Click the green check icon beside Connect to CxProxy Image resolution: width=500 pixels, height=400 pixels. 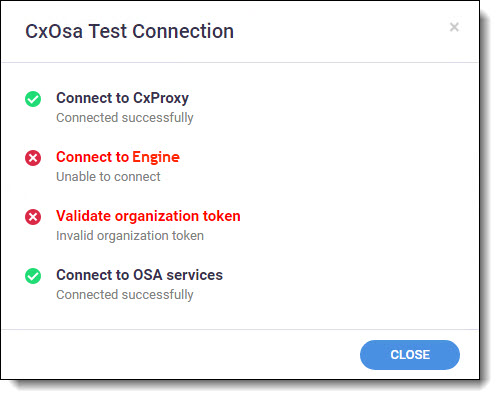(x=33, y=99)
